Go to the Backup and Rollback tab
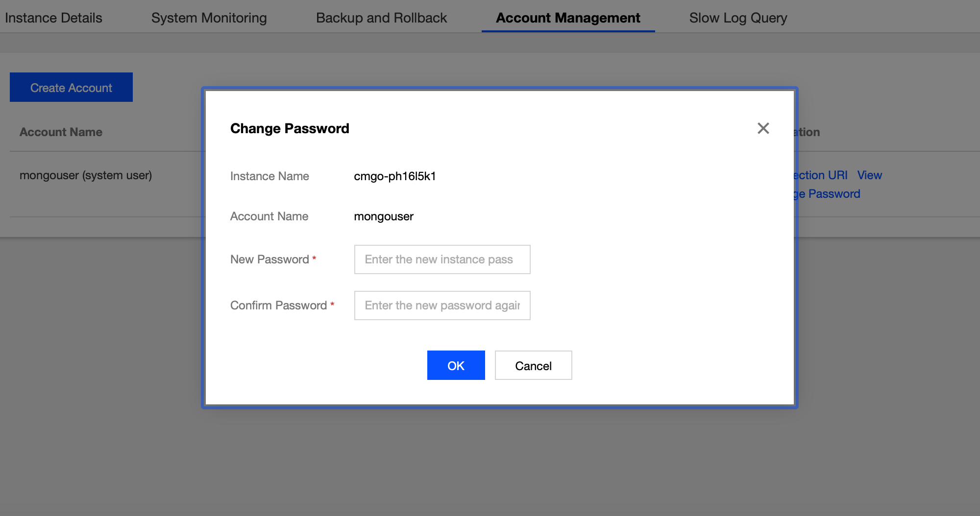The image size is (980, 516). (x=381, y=18)
